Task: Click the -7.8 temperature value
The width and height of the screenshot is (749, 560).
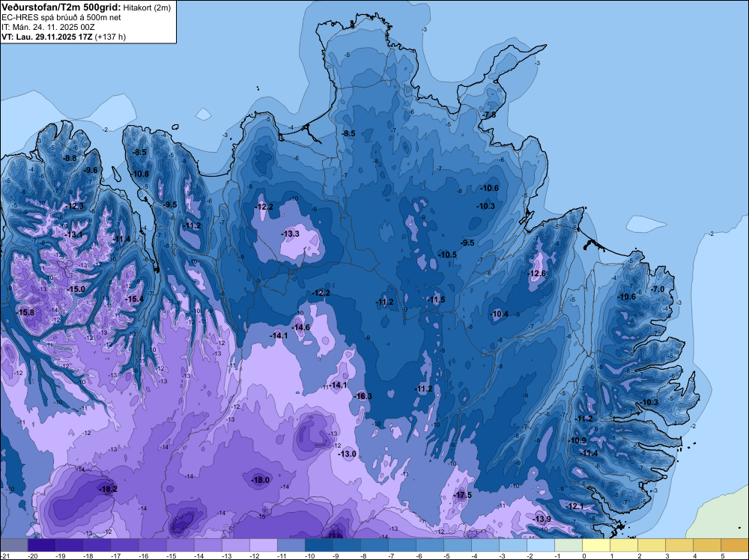Action: (x=488, y=115)
